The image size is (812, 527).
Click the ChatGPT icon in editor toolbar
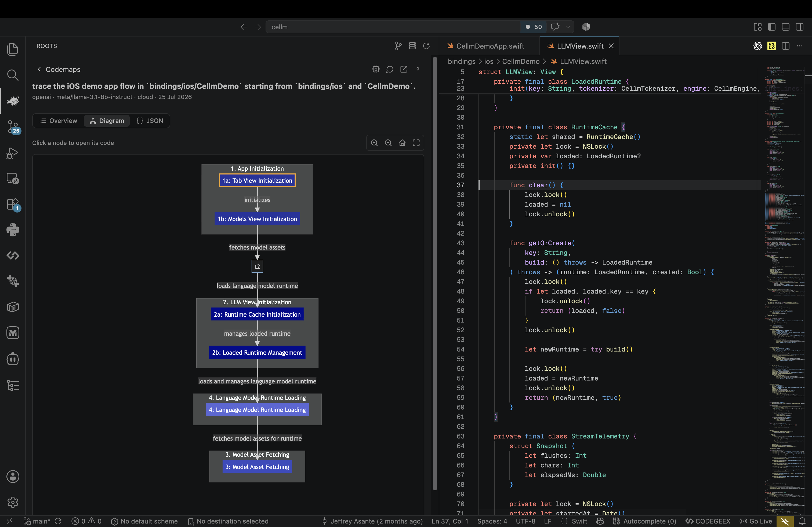click(x=758, y=46)
